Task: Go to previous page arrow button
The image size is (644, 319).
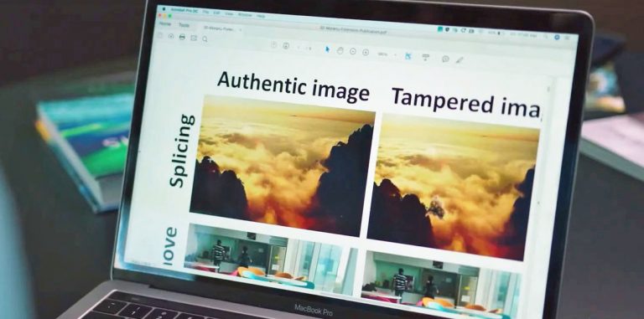Action: click(x=274, y=44)
